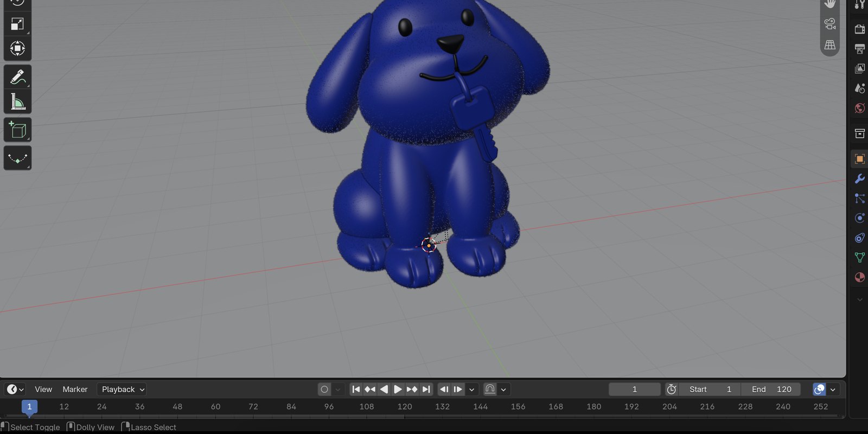
Task: Open frame step options dropdown
Action: pos(472,390)
